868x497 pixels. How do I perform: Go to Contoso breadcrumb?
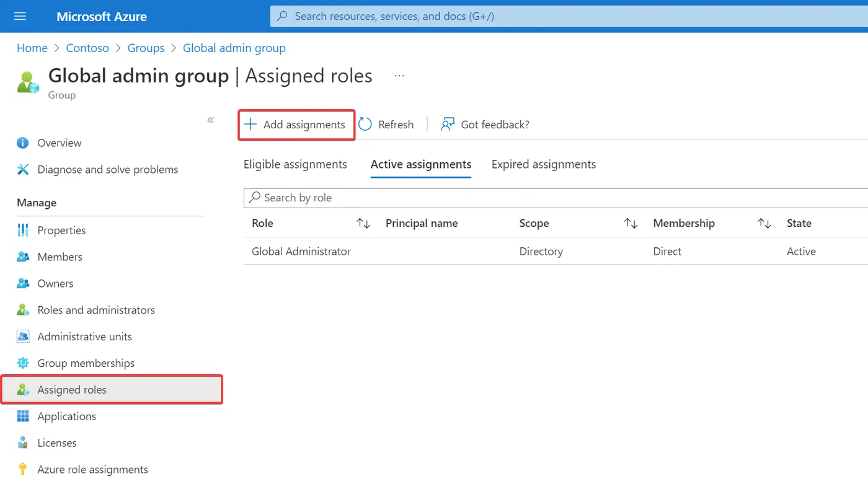point(87,48)
